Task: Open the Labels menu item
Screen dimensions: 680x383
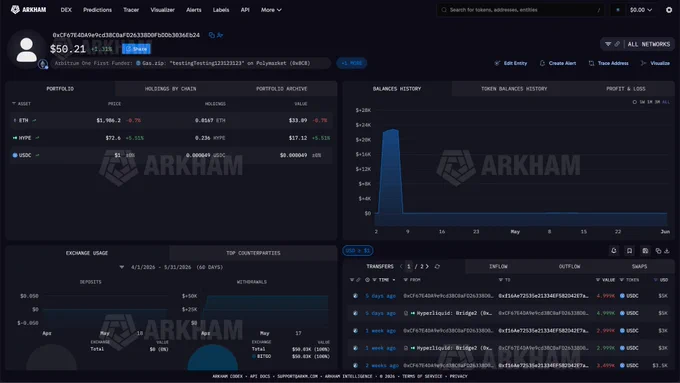Action: click(x=221, y=10)
